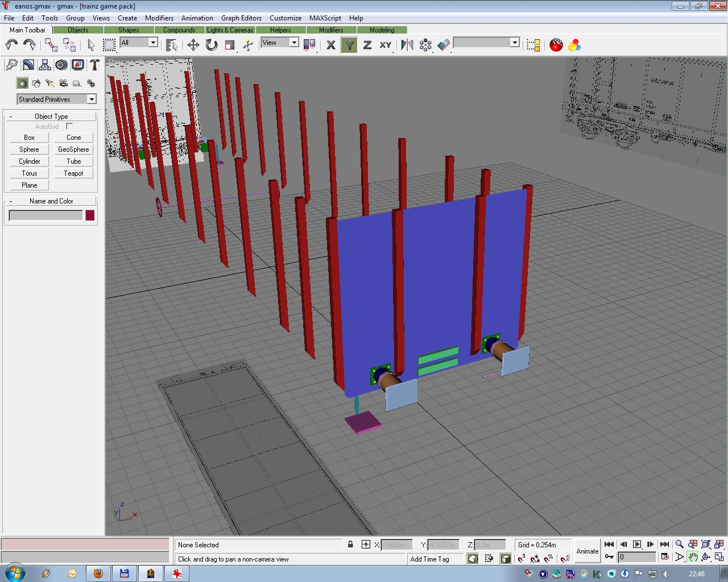Open the Standard Primitives category dropdown

(x=56, y=99)
